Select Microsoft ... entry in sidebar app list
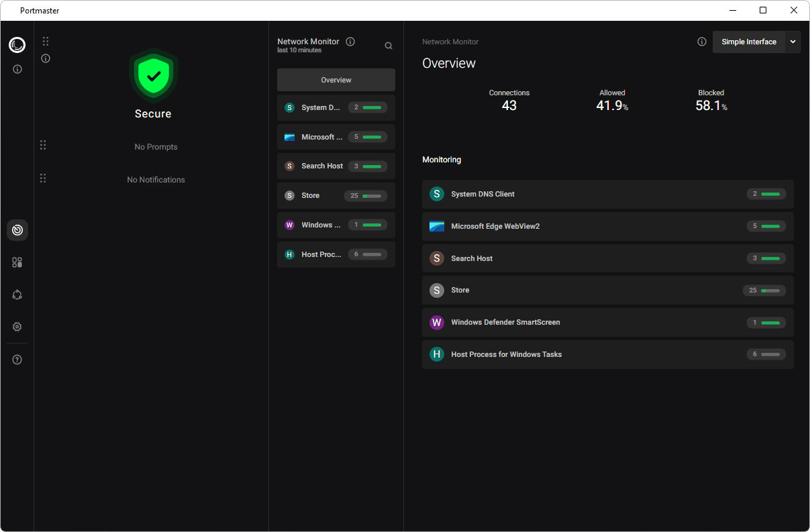 point(336,137)
